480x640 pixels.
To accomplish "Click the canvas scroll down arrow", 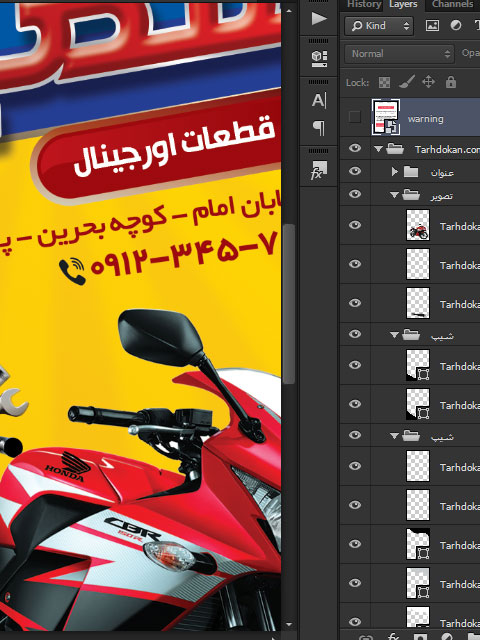I will (x=289, y=624).
